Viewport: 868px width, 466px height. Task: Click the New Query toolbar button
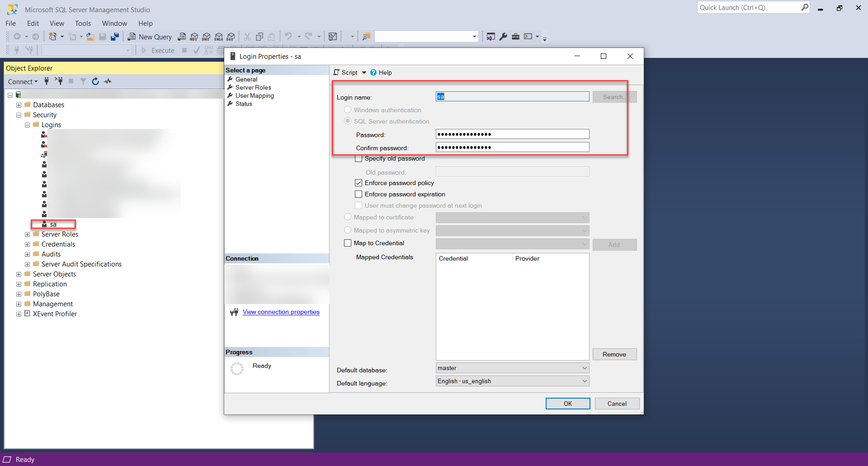click(150, 37)
